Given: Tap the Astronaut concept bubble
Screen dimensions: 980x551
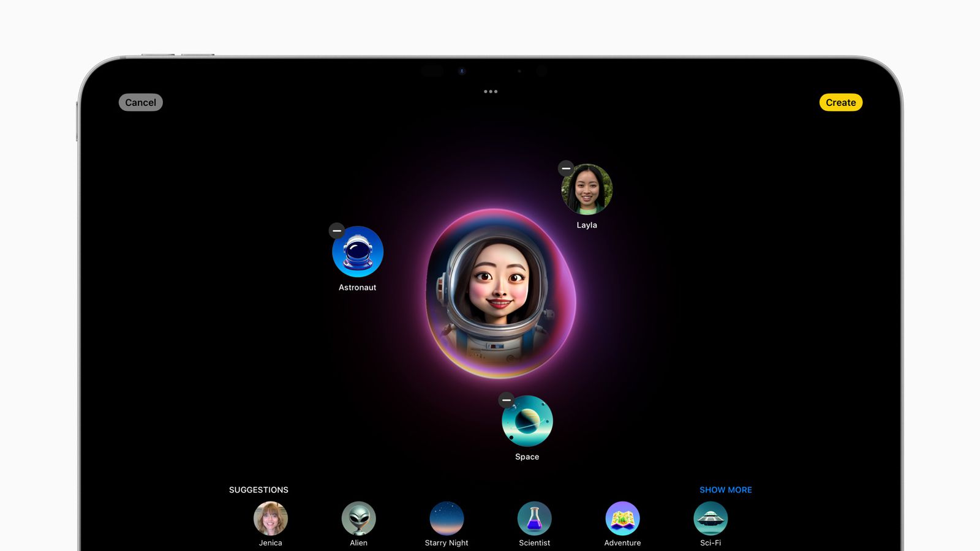Looking at the screenshot, I should pos(358,252).
